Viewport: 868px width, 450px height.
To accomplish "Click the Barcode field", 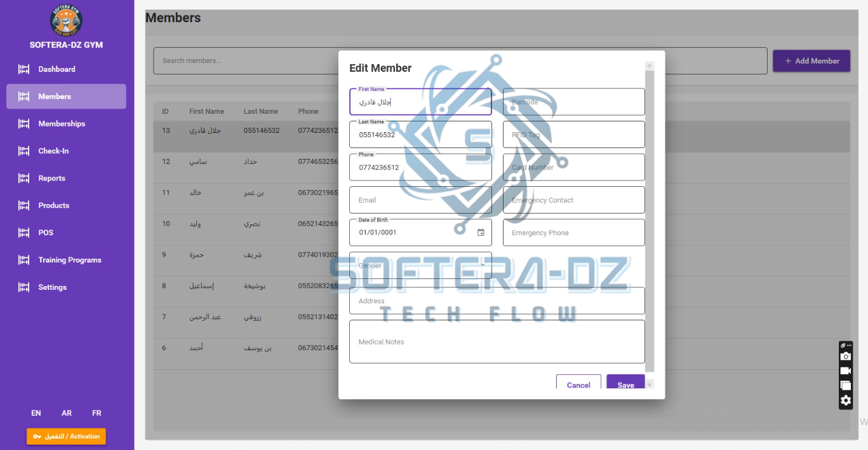I will [x=574, y=102].
